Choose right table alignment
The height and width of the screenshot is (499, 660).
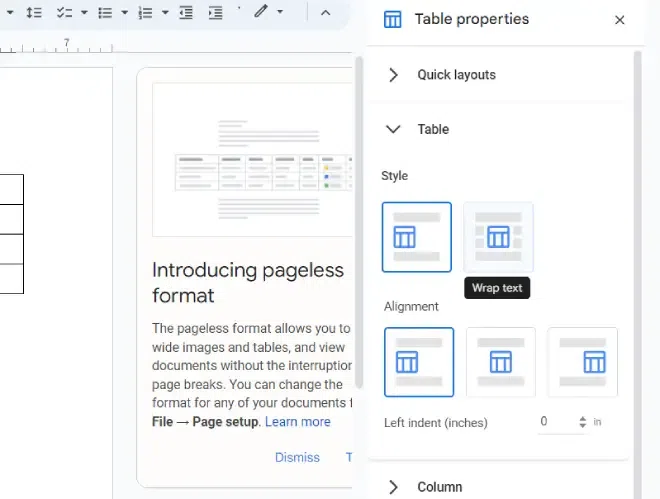tap(583, 362)
